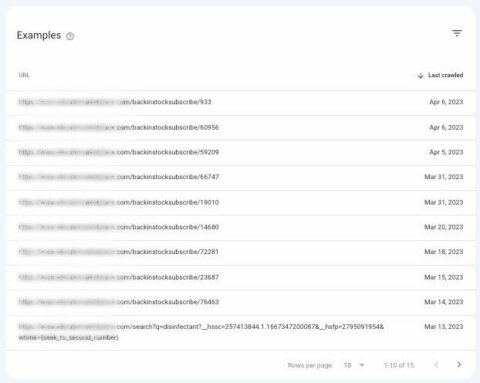The height and width of the screenshot is (383, 480).
Task: Click the Mar 14, 2023 crawl date
Action: [x=444, y=302]
